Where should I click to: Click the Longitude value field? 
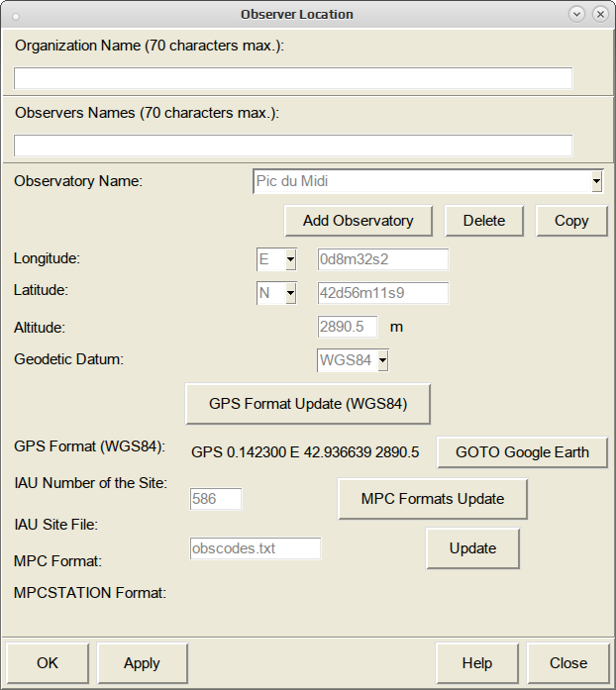click(382, 259)
